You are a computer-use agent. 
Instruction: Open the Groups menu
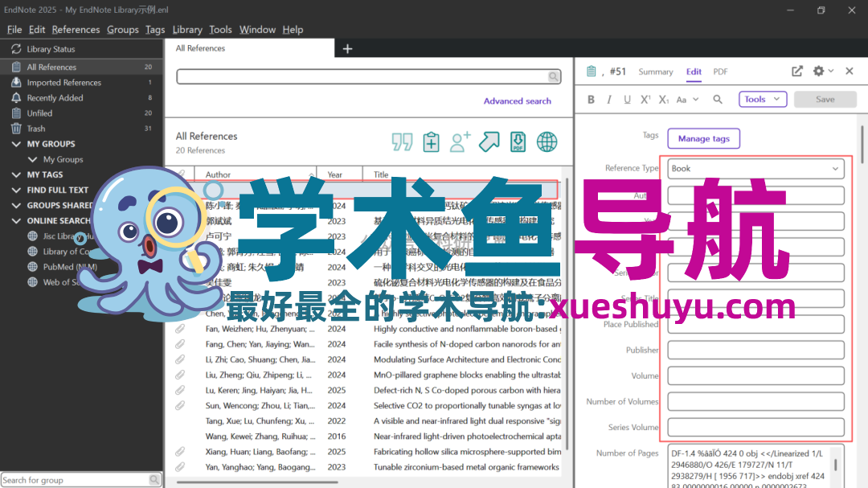123,30
